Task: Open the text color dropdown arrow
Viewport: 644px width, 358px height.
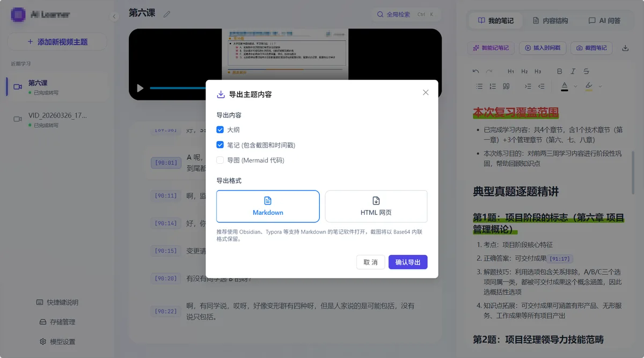Action: coord(575,86)
